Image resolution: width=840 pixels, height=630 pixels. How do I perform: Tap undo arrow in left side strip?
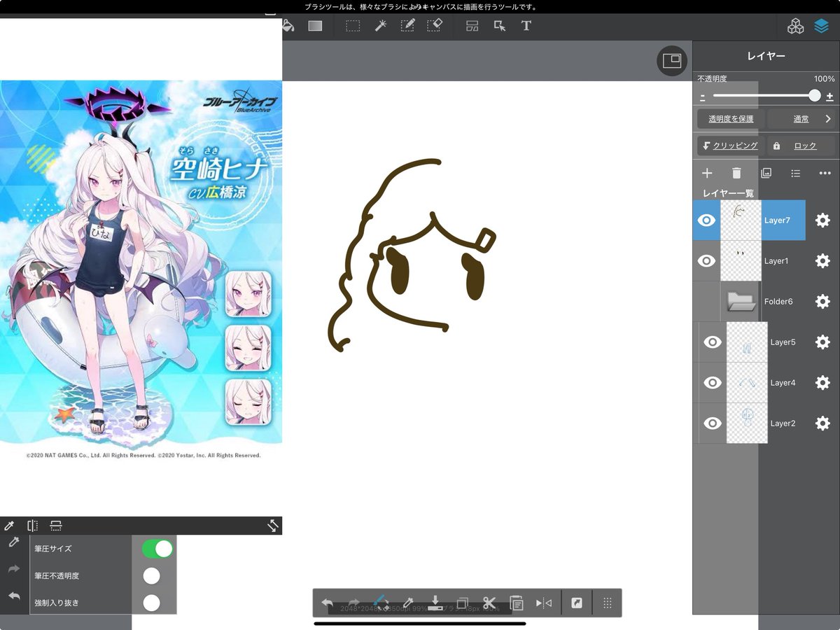tap(14, 596)
